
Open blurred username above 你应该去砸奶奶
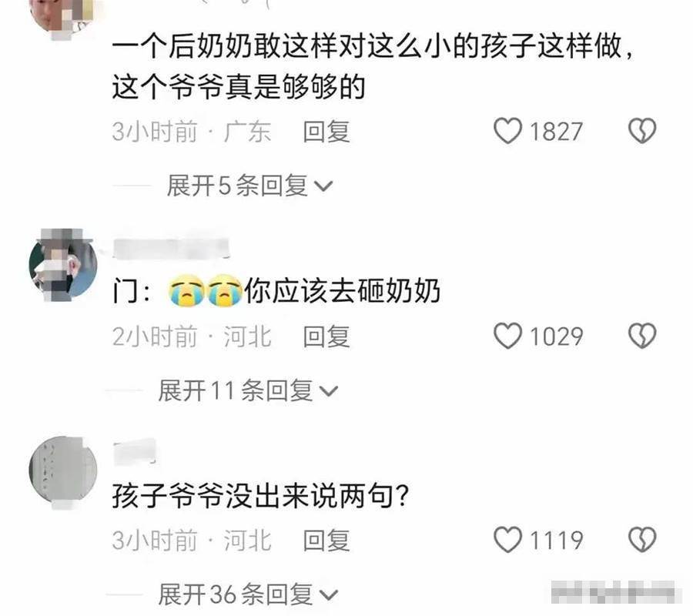point(172,249)
